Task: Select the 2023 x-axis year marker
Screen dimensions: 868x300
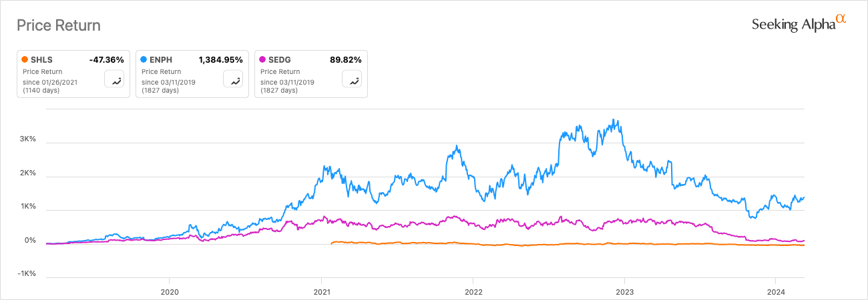Action: (x=624, y=291)
